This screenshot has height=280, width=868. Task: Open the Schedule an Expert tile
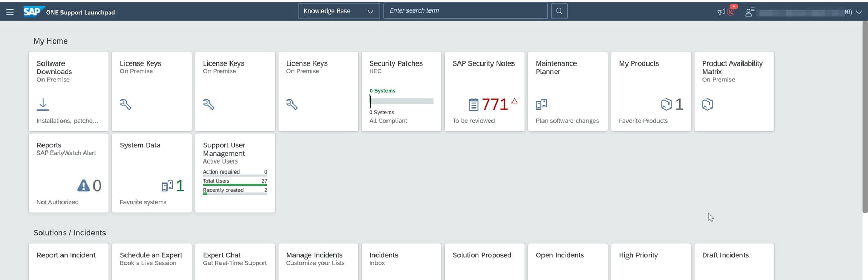coord(152,262)
